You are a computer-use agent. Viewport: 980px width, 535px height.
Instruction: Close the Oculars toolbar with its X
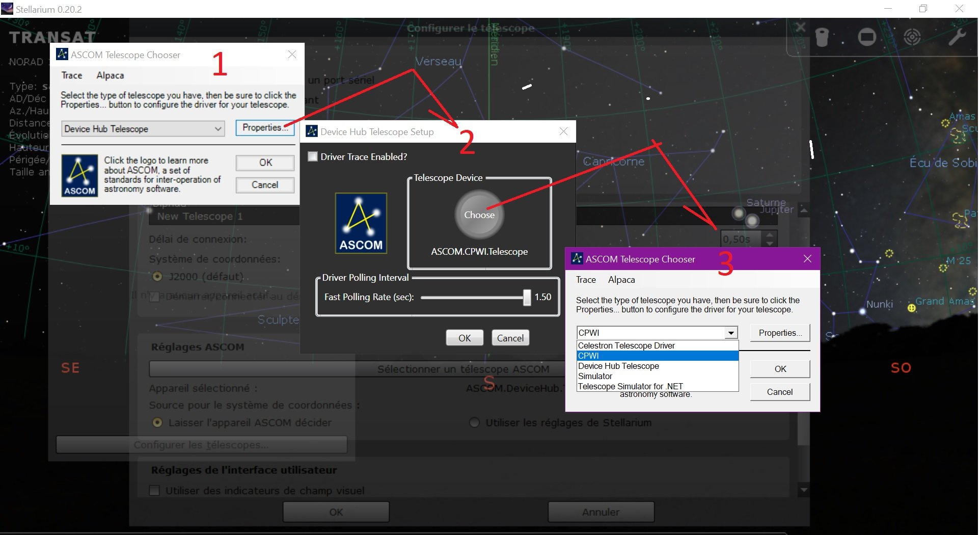coord(800,27)
